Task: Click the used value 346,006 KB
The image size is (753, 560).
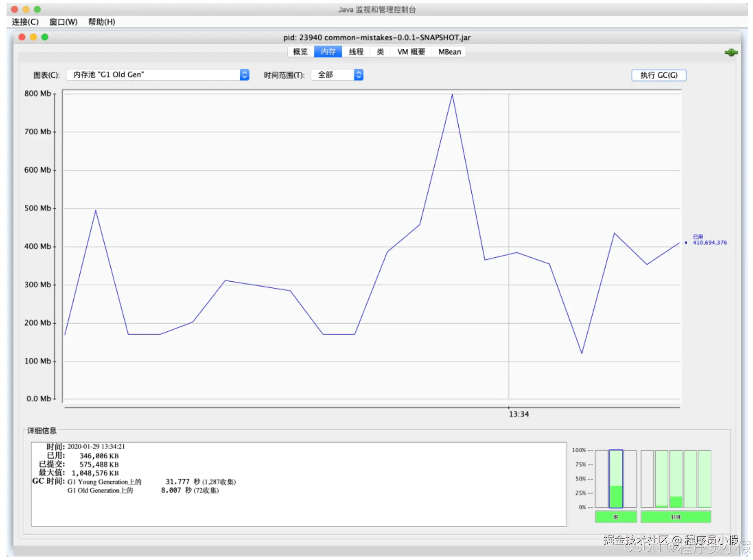Action: pyautogui.click(x=99, y=456)
